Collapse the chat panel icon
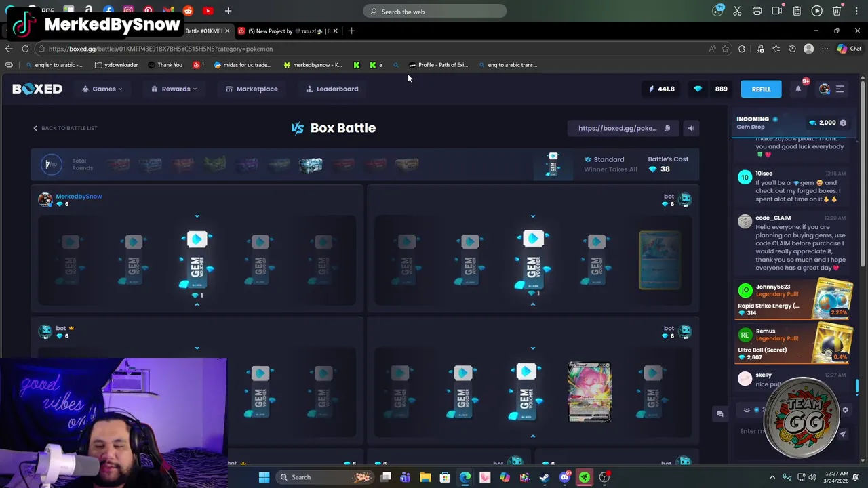 tap(719, 413)
